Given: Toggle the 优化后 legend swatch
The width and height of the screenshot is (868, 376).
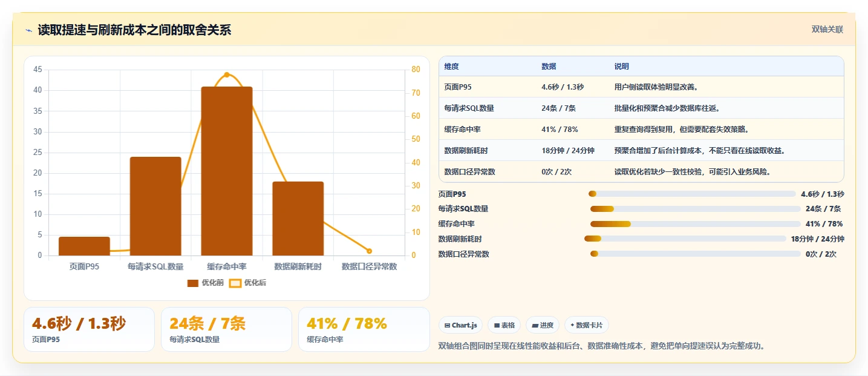Looking at the screenshot, I should point(235,283).
